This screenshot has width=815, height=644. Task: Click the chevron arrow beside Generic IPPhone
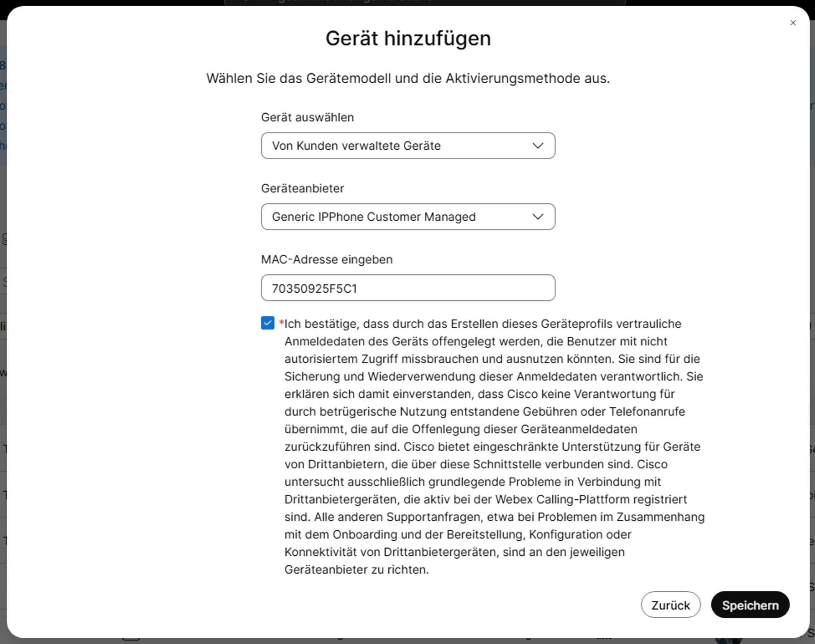538,217
